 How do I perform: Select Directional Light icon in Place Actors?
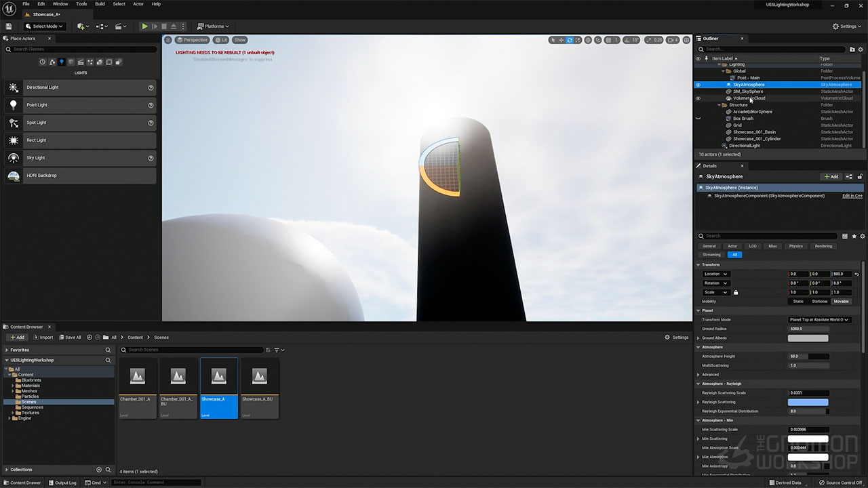(14, 87)
